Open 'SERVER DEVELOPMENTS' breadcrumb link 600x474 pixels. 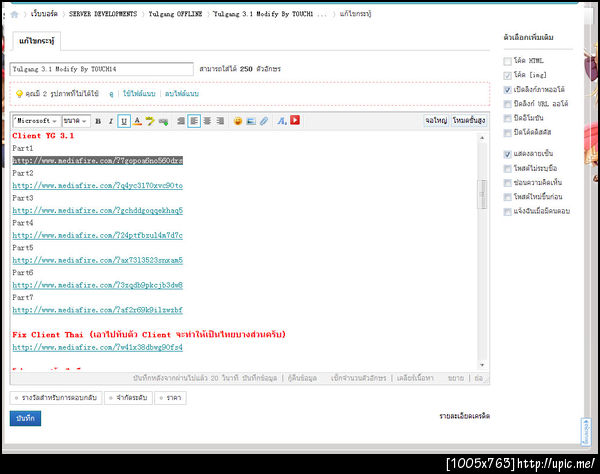(103, 14)
